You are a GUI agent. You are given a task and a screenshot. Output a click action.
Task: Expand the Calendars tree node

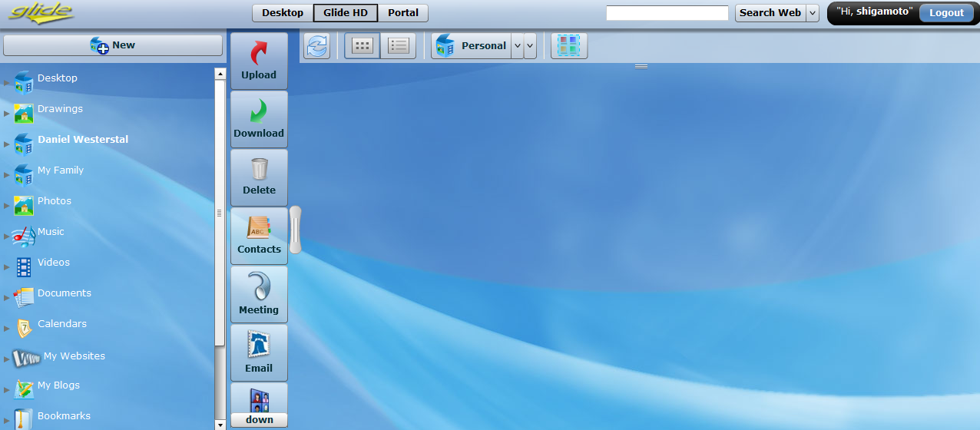coord(7,329)
